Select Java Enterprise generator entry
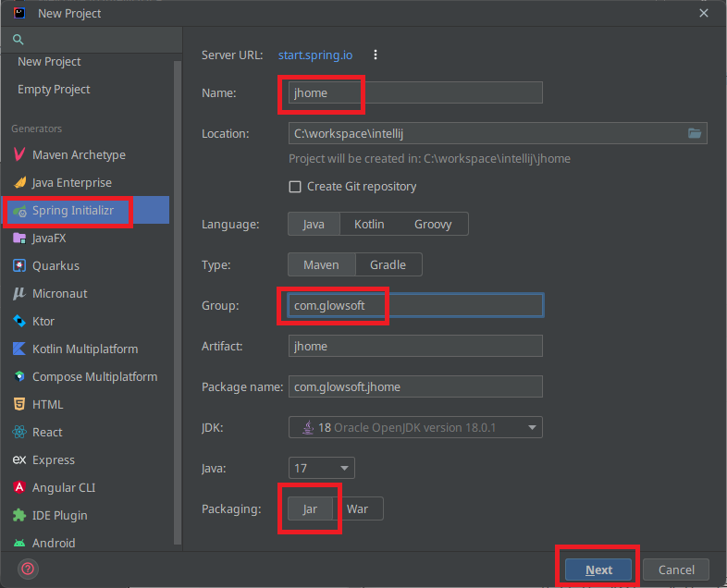 (72, 182)
